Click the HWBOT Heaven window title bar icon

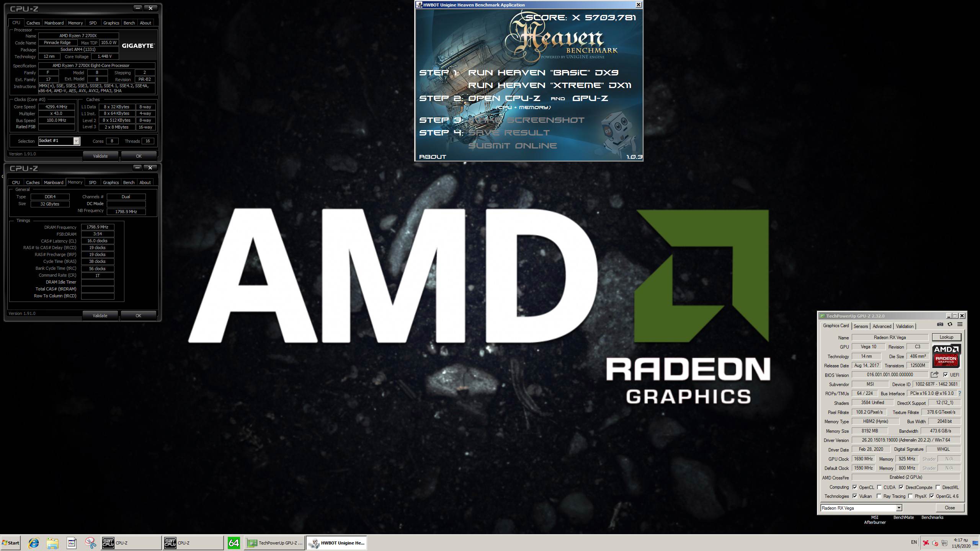point(419,5)
